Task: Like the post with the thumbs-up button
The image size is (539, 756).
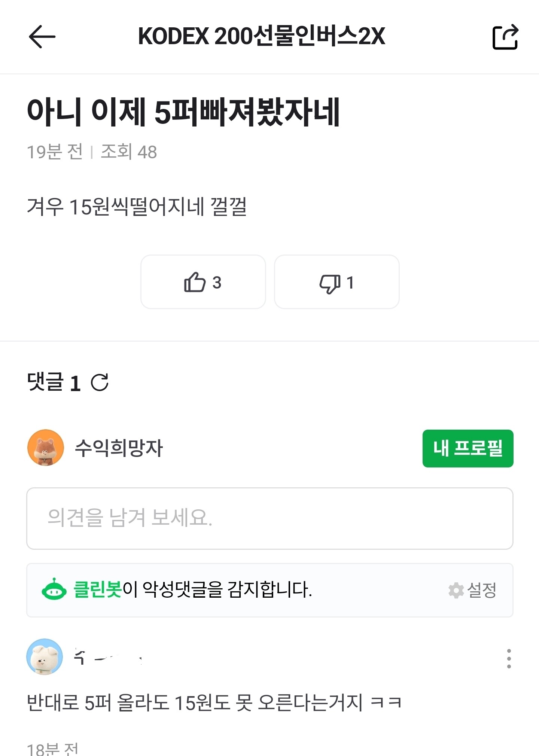Action: pyautogui.click(x=203, y=282)
